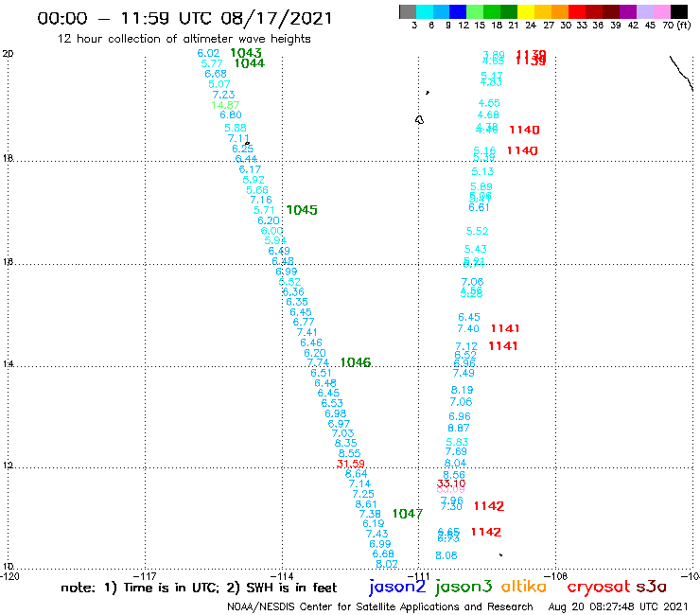Click the dark red wave height value '33.10'

coord(451,483)
